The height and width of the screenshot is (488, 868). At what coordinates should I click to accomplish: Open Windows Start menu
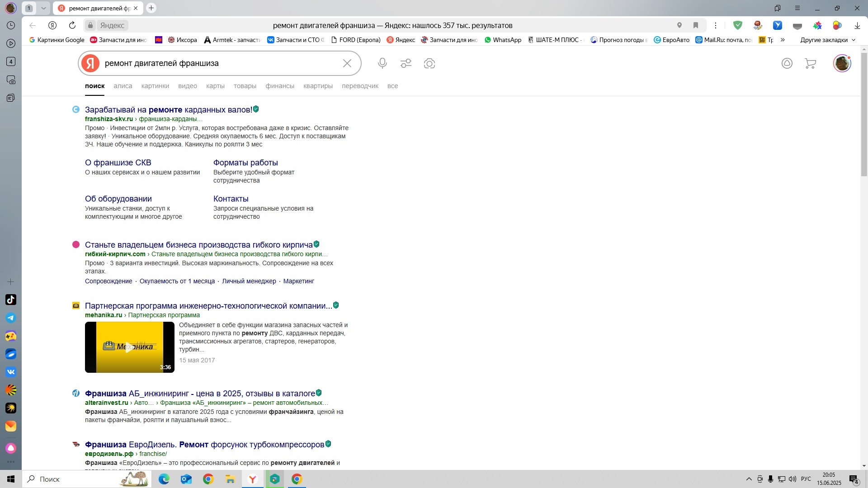click(11, 479)
